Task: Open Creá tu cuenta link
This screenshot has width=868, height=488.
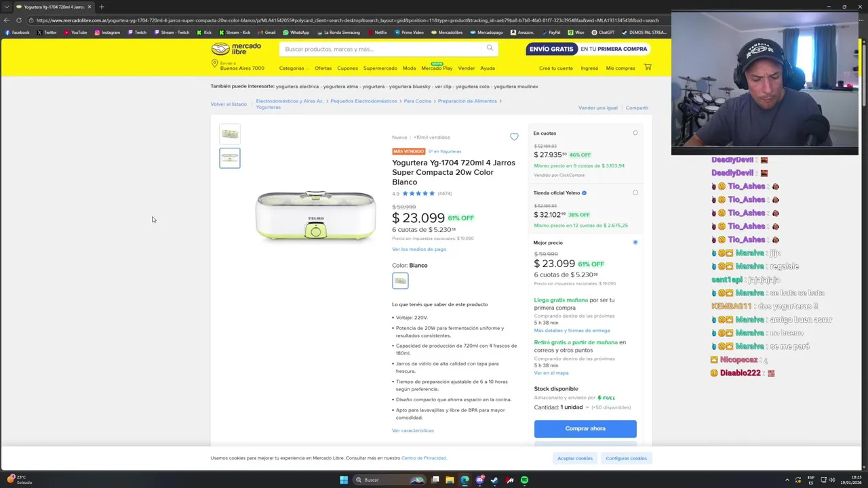Action: (555, 68)
